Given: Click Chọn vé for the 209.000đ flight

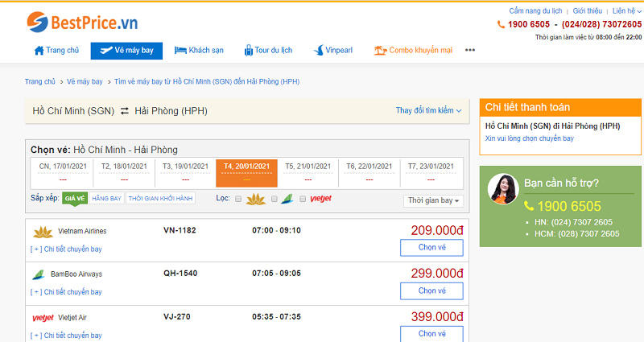Looking at the screenshot, I should pyautogui.click(x=431, y=248).
